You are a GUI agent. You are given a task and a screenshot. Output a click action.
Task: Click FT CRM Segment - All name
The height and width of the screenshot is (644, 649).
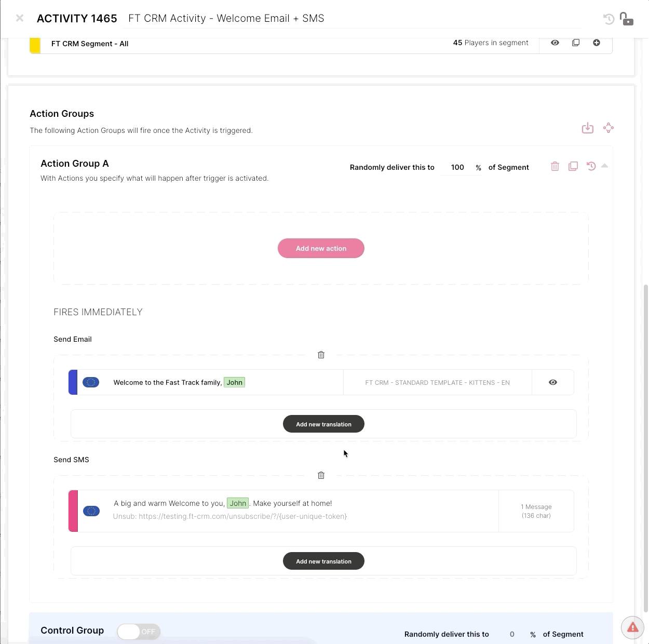click(x=90, y=44)
